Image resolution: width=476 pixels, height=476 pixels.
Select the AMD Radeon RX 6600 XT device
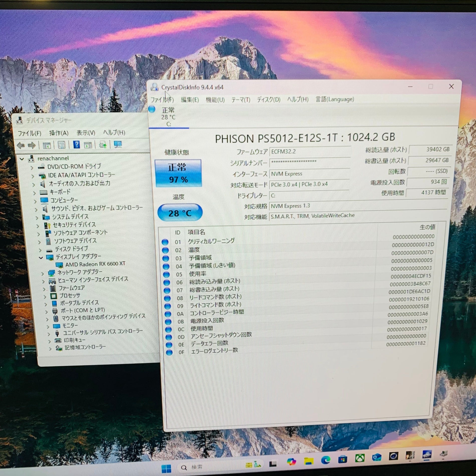tap(95, 264)
